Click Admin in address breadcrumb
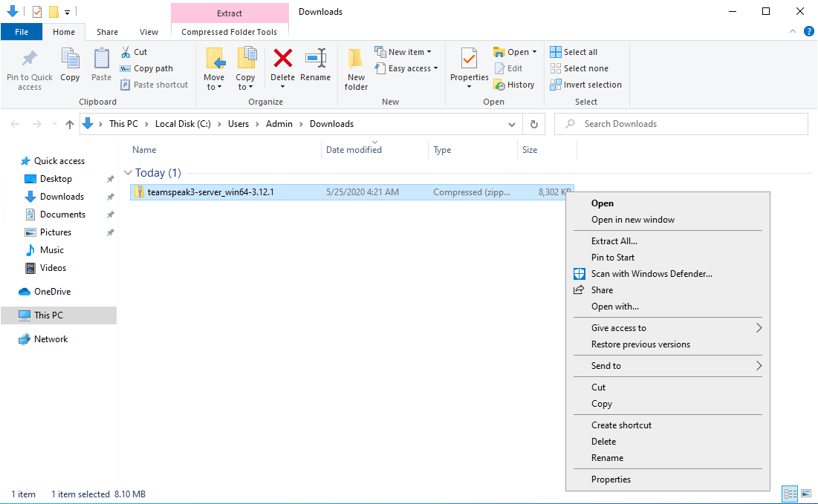The image size is (818, 504). [x=279, y=124]
